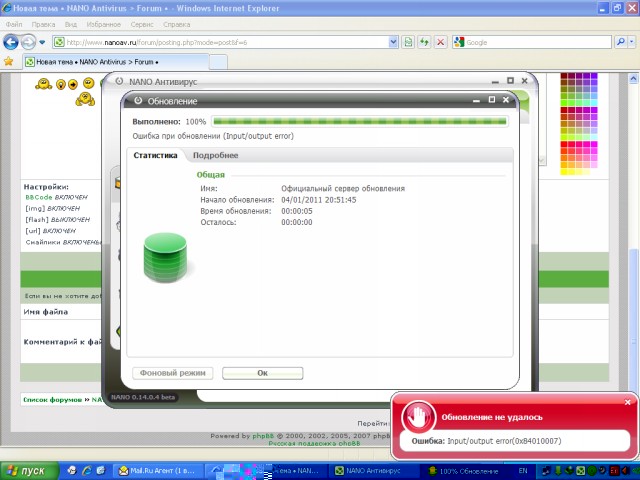Click the green database update icon
Image resolution: width=640 pixels, height=480 pixels.
pyautogui.click(x=168, y=256)
